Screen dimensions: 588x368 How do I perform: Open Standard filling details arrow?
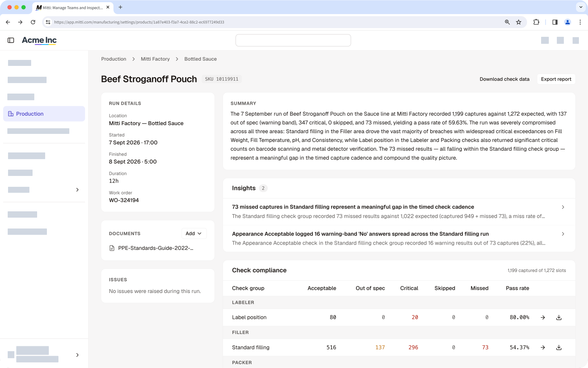543,348
